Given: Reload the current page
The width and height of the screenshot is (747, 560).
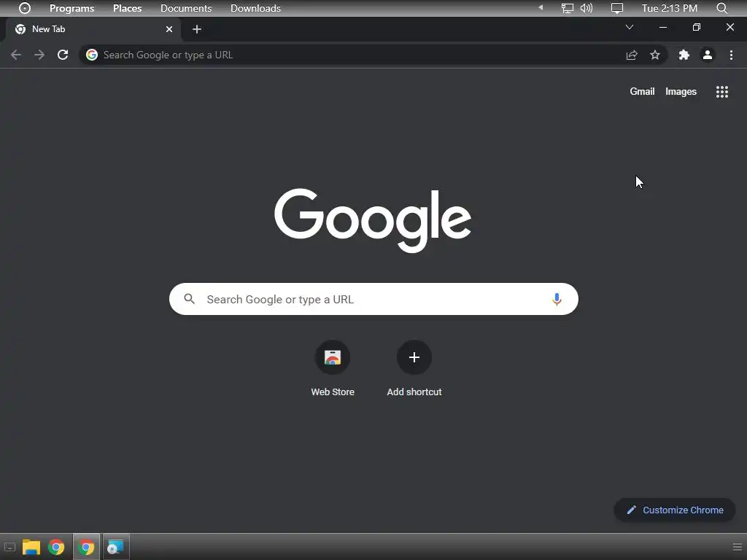Looking at the screenshot, I should tap(63, 55).
